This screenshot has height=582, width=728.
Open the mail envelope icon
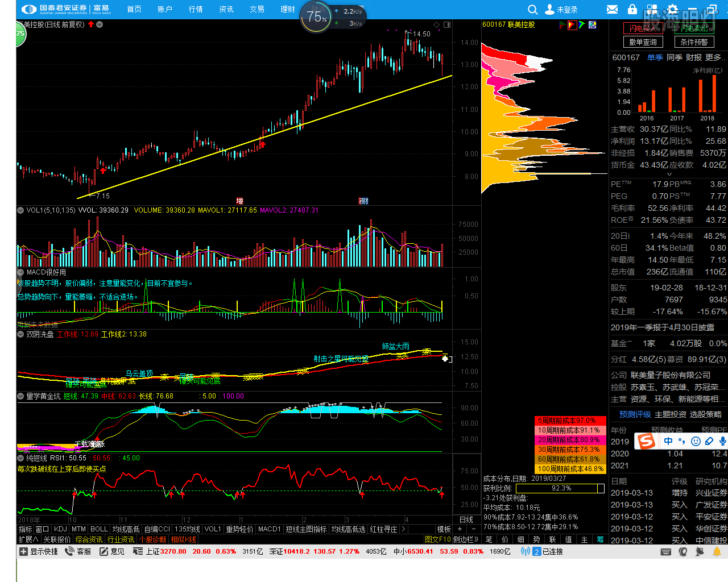click(x=612, y=10)
